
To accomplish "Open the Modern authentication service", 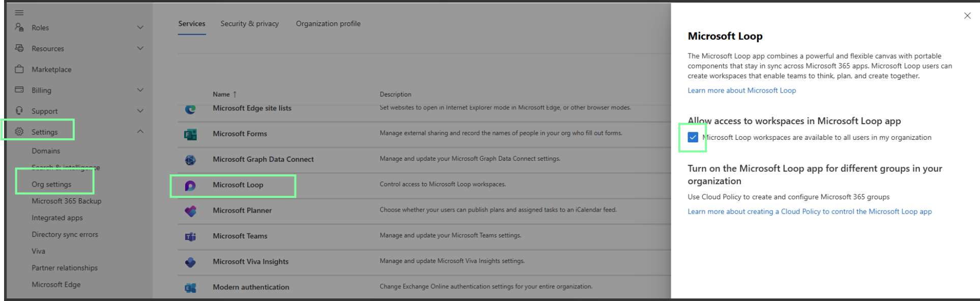I will click(x=251, y=287).
